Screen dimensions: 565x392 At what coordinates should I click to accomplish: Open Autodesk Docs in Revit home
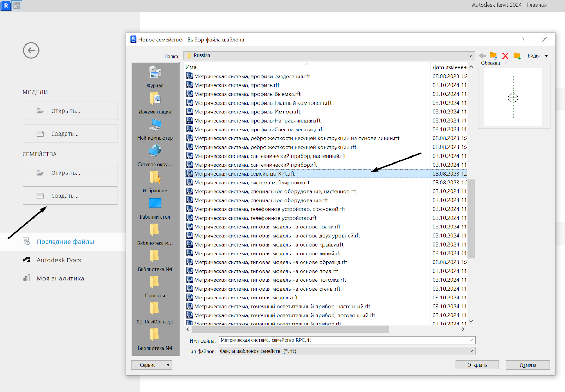(59, 260)
